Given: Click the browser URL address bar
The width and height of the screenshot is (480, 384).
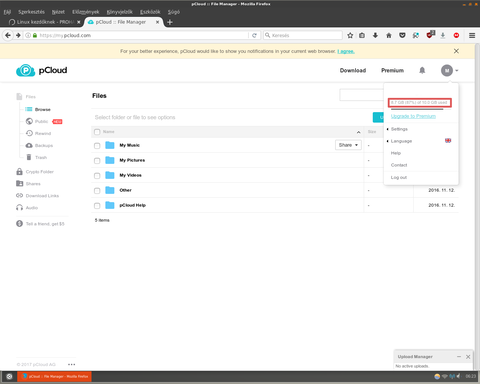Looking at the screenshot, I should pyautogui.click(x=143, y=35).
